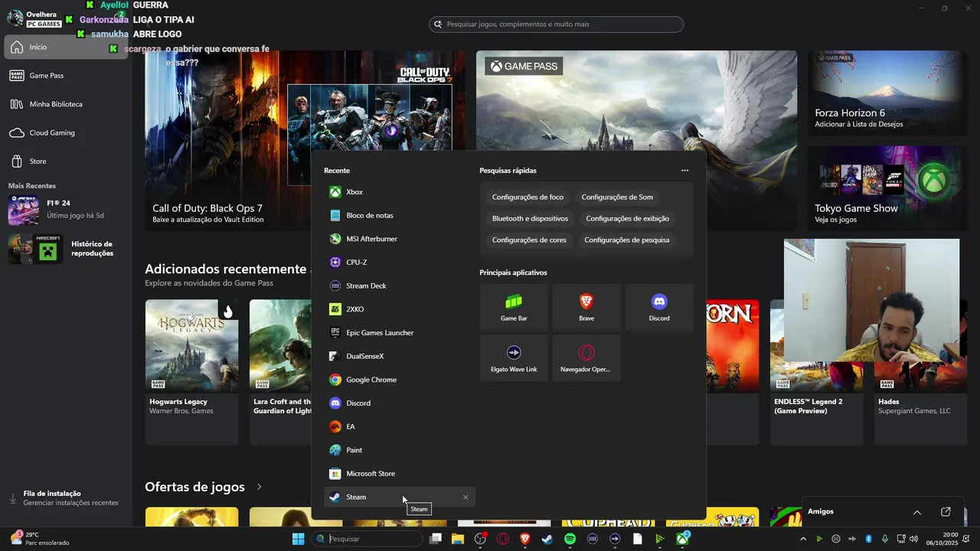Open OBS Studio on taskbar
Screen dimensions: 980x551
[481, 539]
